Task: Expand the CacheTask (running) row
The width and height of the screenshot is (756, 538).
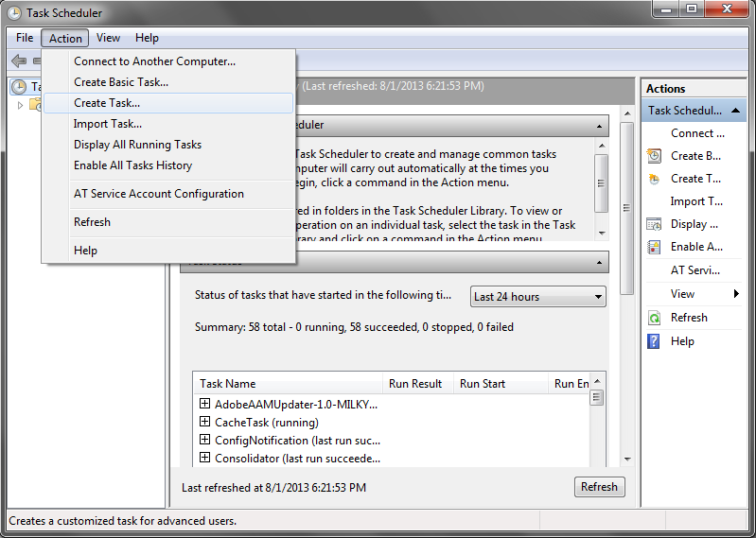Action: point(205,422)
